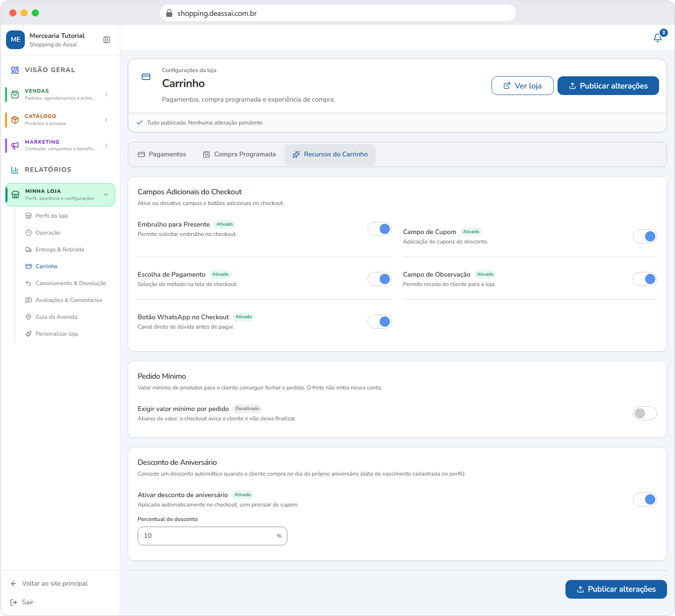Screen dimensions: 675x616
Task: Open the Compra Programada tab
Action: point(239,154)
